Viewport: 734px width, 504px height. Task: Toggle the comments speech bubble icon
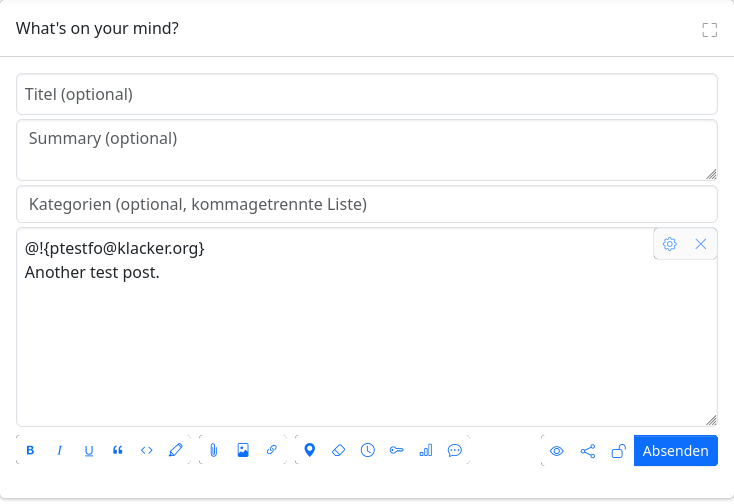click(x=455, y=450)
